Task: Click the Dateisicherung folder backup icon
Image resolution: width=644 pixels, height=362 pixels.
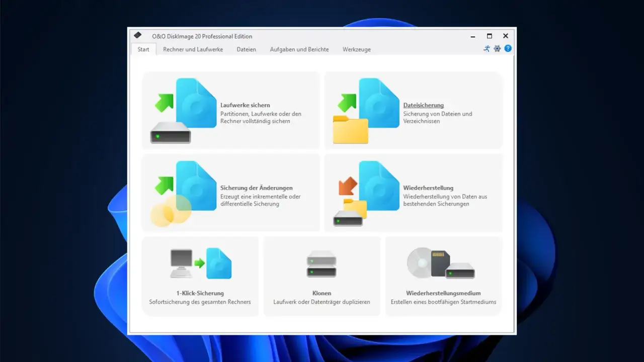Action: 366,111
